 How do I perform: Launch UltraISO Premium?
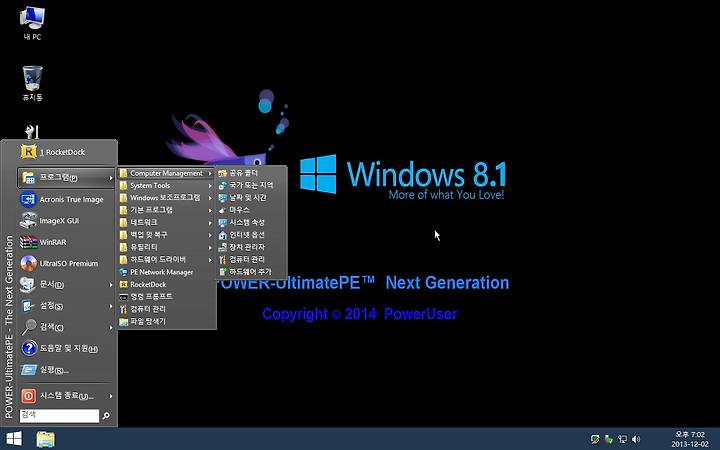click(67, 263)
